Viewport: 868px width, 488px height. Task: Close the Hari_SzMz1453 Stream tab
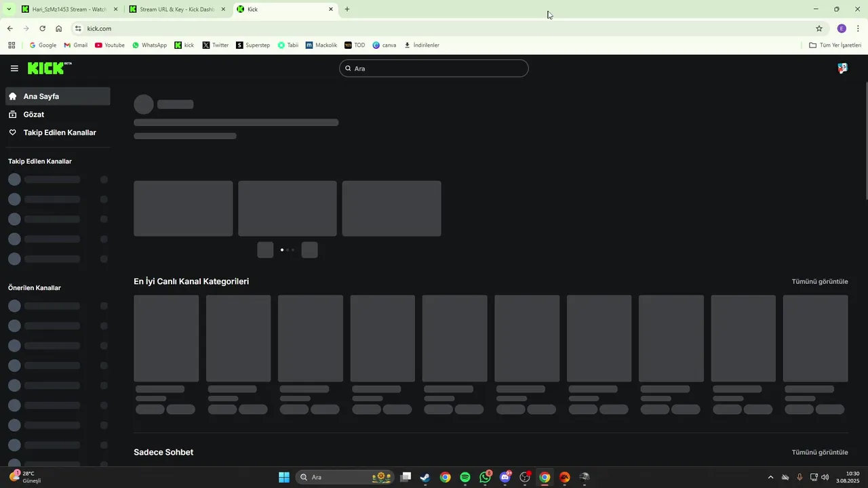pos(115,9)
